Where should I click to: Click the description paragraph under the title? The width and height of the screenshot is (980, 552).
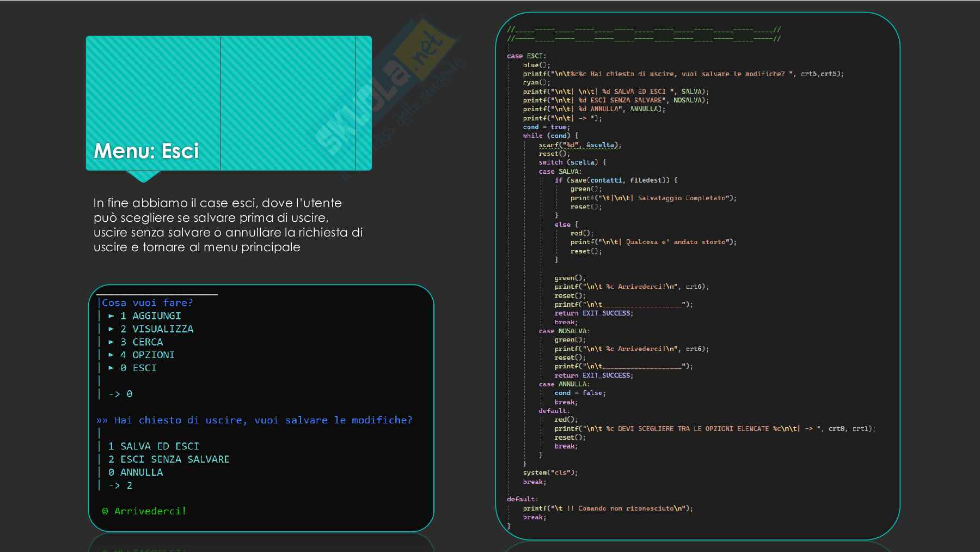coord(228,225)
